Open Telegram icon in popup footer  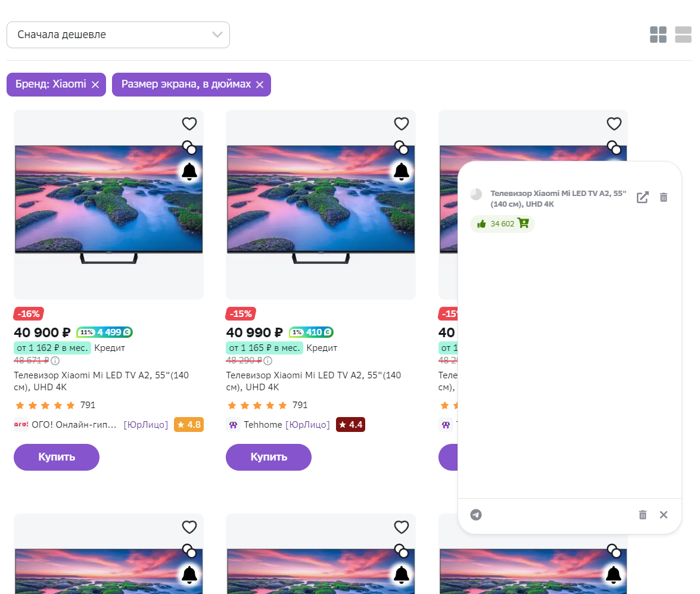[476, 515]
